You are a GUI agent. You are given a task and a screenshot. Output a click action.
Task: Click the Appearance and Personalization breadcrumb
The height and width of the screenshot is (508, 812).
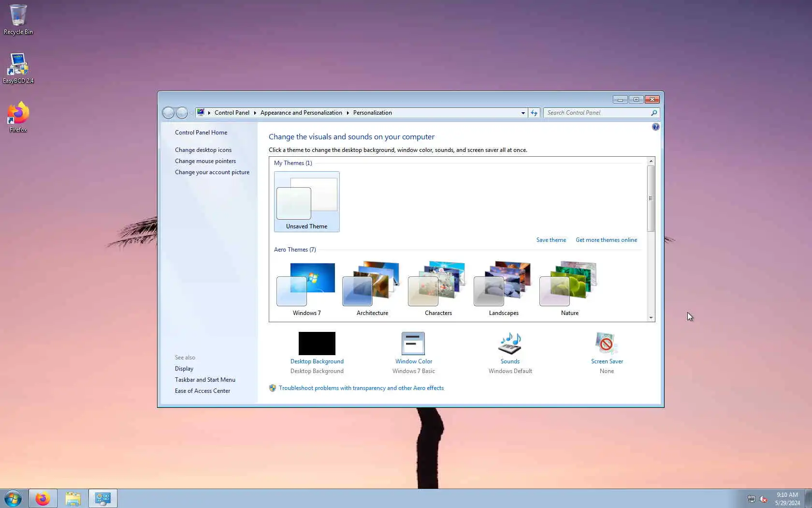pos(301,113)
